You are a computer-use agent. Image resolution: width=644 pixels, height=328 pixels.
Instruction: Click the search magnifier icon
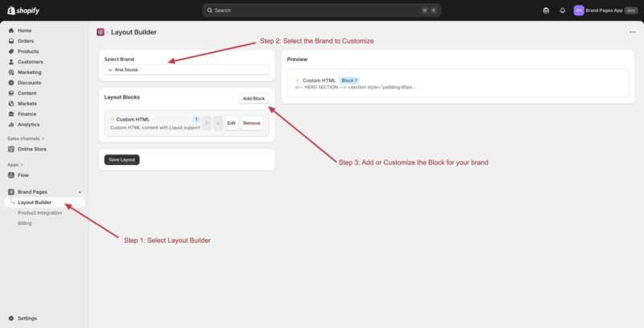pos(209,10)
